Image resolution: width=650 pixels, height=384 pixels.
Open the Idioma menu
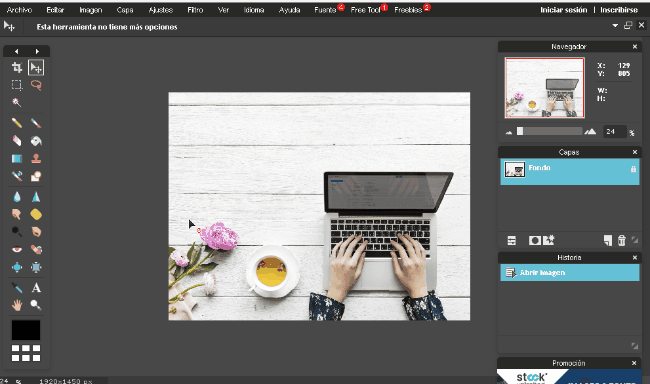coord(254,10)
